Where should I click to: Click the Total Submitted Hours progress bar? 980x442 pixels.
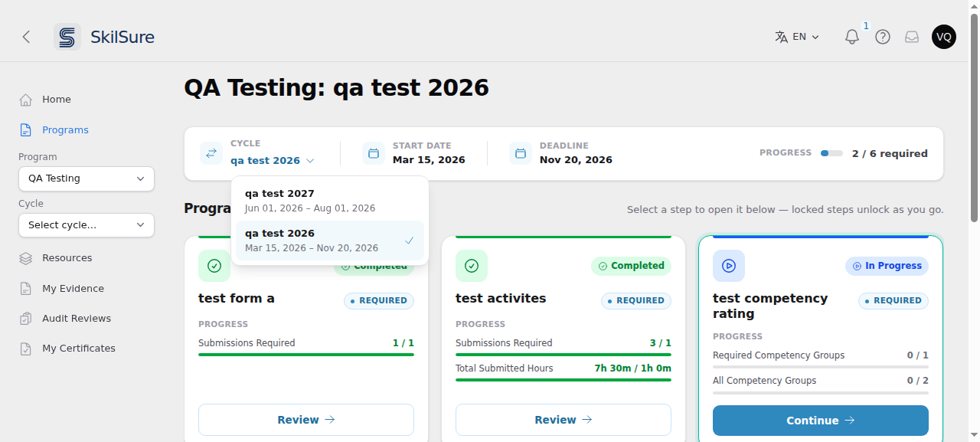point(563,380)
